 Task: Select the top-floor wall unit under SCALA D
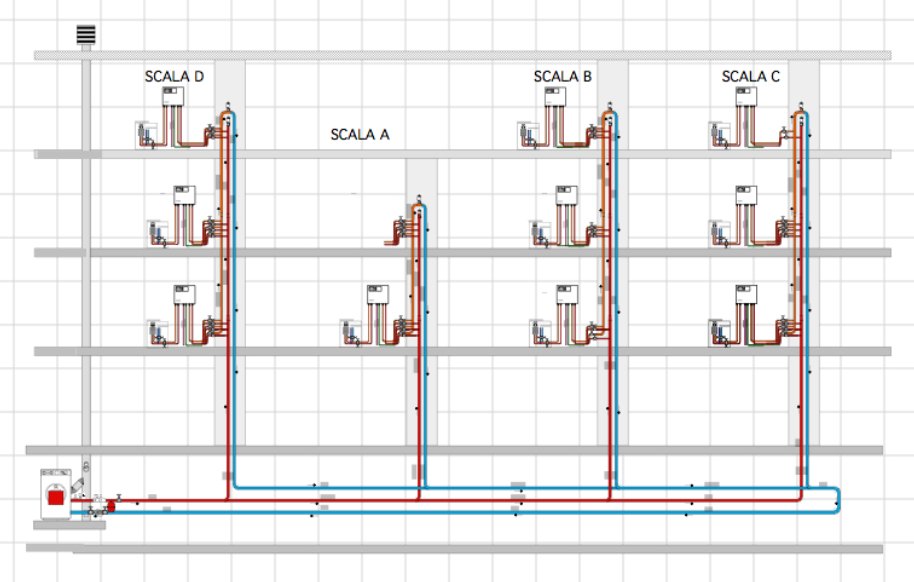click(x=173, y=96)
